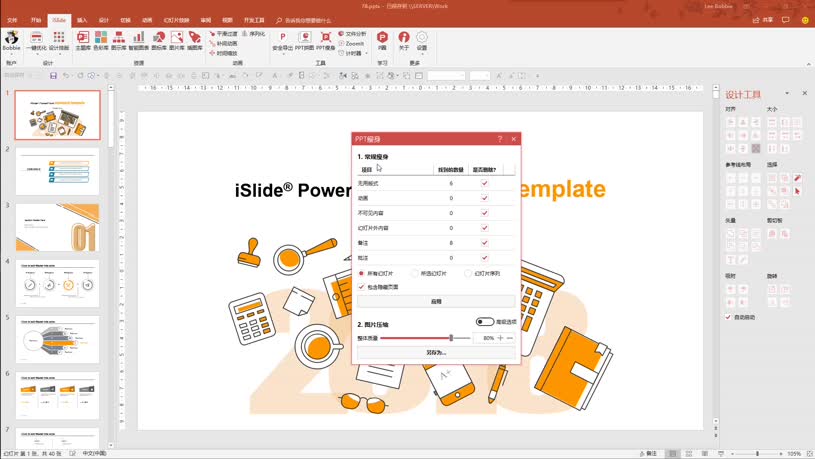
Task: Open the 色彩库 color library
Action: [101, 41]
